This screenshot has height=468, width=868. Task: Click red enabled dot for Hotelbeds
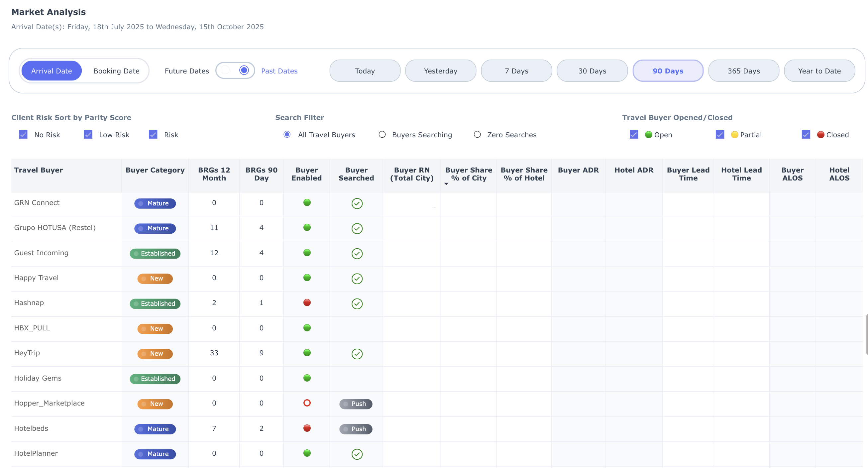[307, 428]
